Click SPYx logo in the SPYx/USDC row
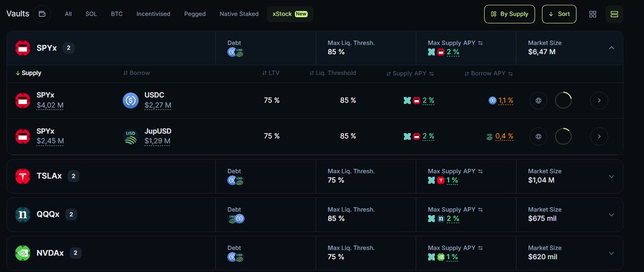This screenshot has width=644, height=272. point(23,100)
